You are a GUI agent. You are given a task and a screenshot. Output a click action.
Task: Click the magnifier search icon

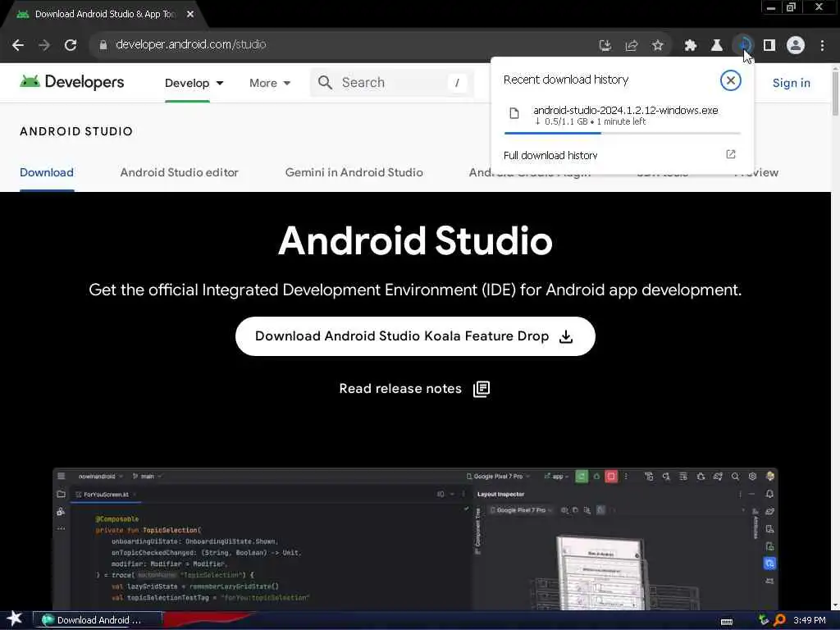pos(325,83)
